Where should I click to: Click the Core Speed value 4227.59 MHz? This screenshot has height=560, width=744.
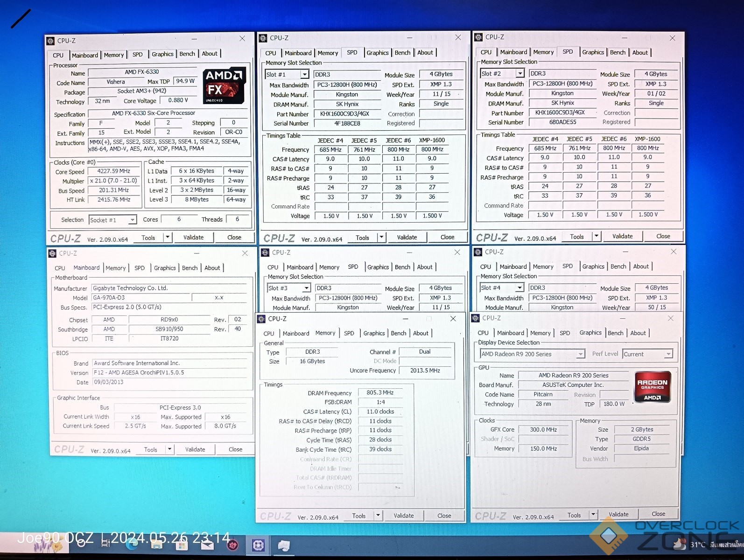(114, 171)
